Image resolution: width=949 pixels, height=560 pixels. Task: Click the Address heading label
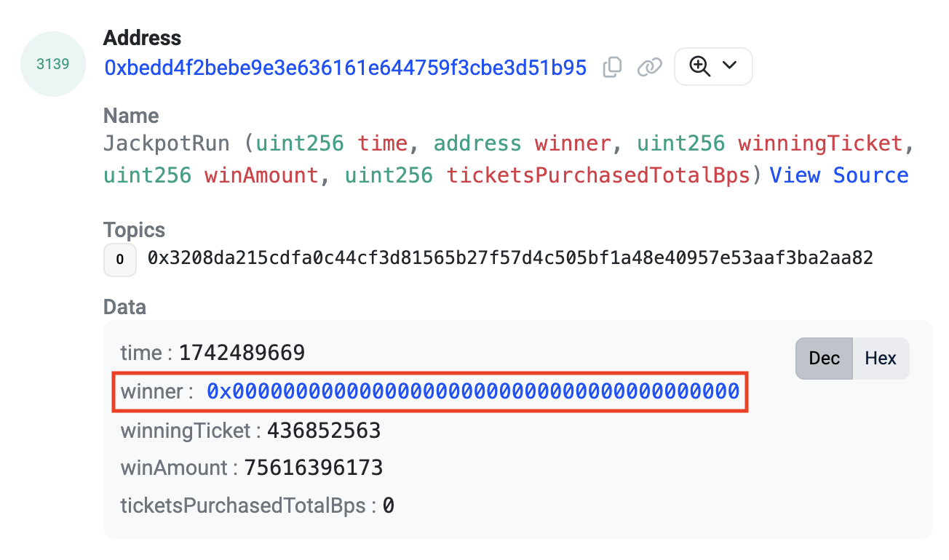[143, 38]
